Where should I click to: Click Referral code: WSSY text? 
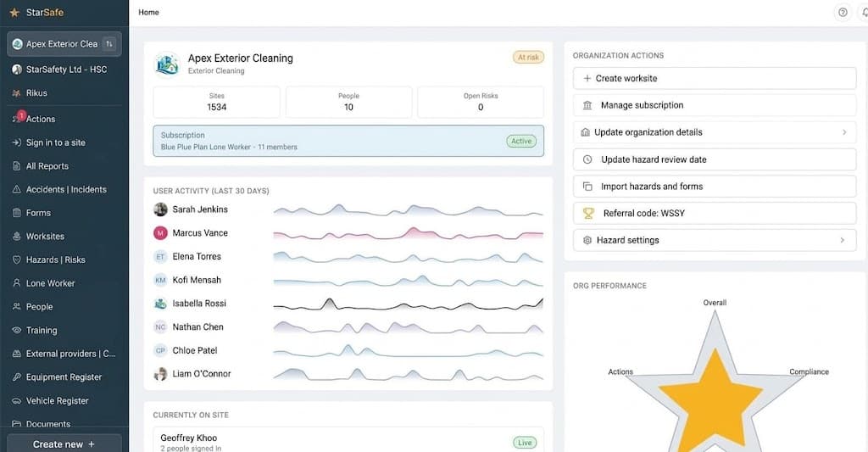click(x=644, y=213)
